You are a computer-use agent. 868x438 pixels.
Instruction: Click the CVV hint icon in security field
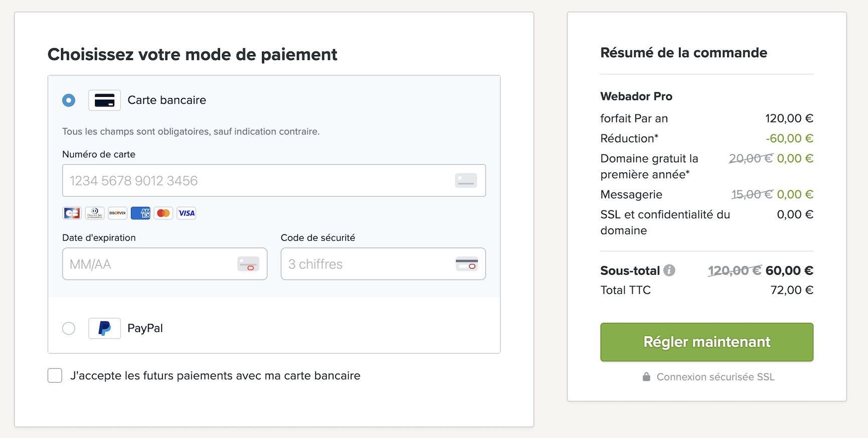click(x=467, y=264)
